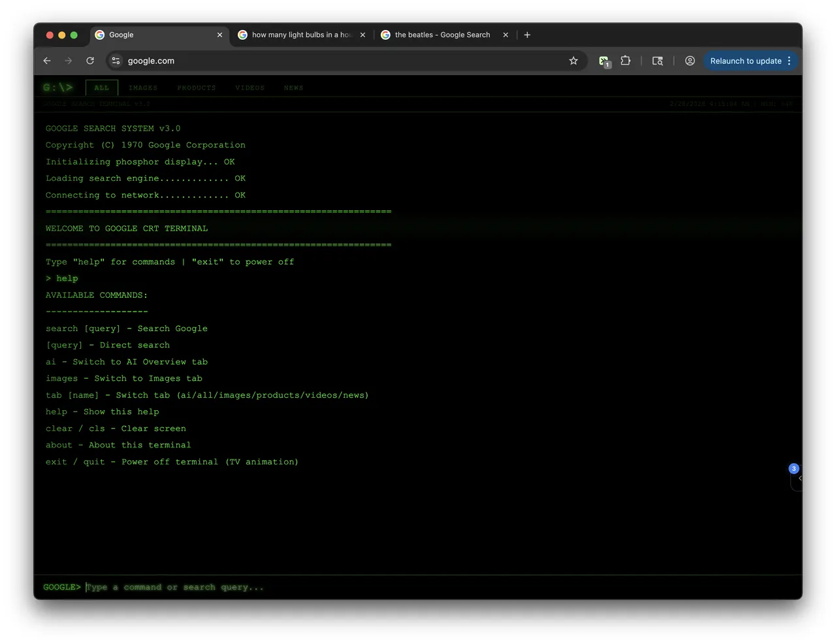Click the '> help' command line

[61, 278]
